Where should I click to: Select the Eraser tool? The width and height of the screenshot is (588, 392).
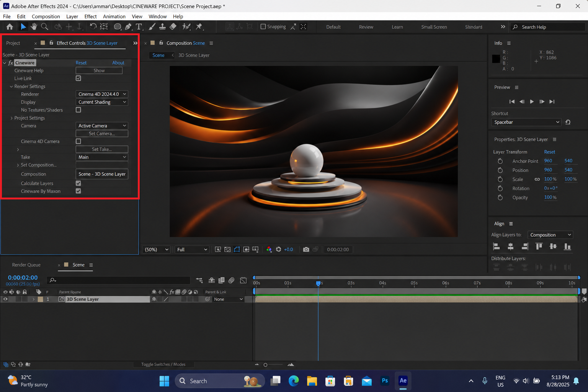tap(173, 26)
